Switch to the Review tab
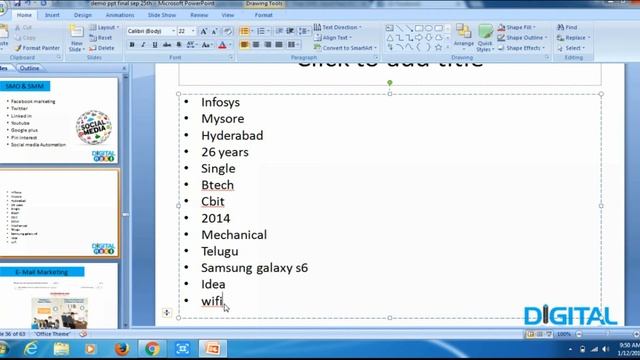The image size is (640, 360). [199, 15]
